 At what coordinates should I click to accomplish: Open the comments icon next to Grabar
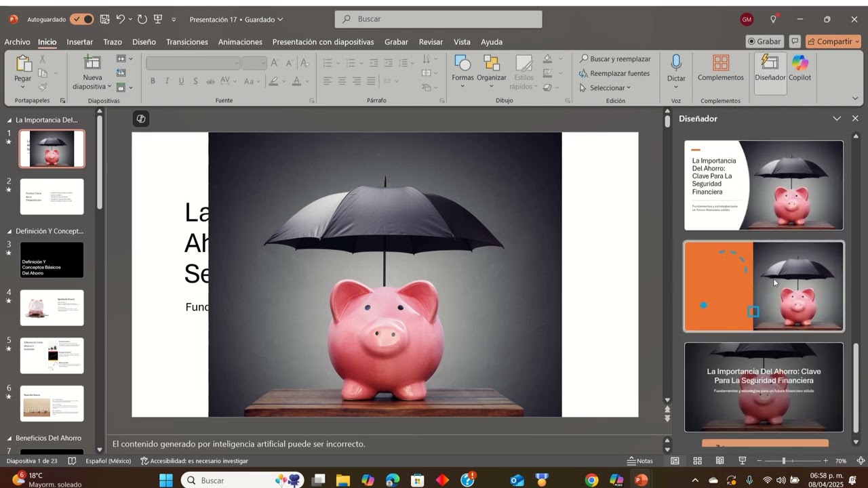click(795, 41)
